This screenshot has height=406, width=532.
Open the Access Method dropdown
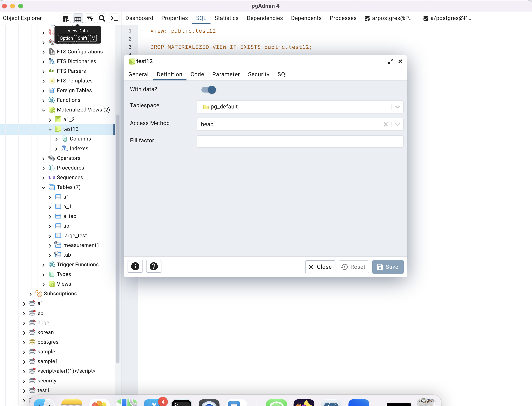click(397, 124)
